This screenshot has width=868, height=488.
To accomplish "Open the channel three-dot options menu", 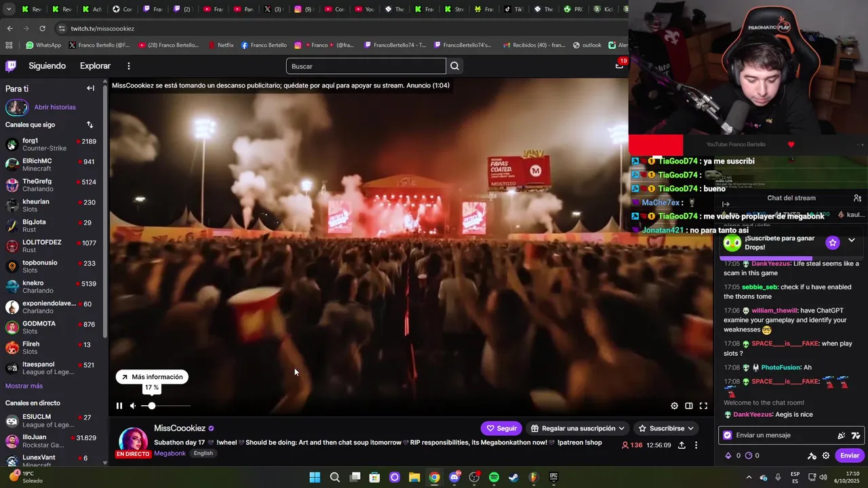I will point(696,445).
